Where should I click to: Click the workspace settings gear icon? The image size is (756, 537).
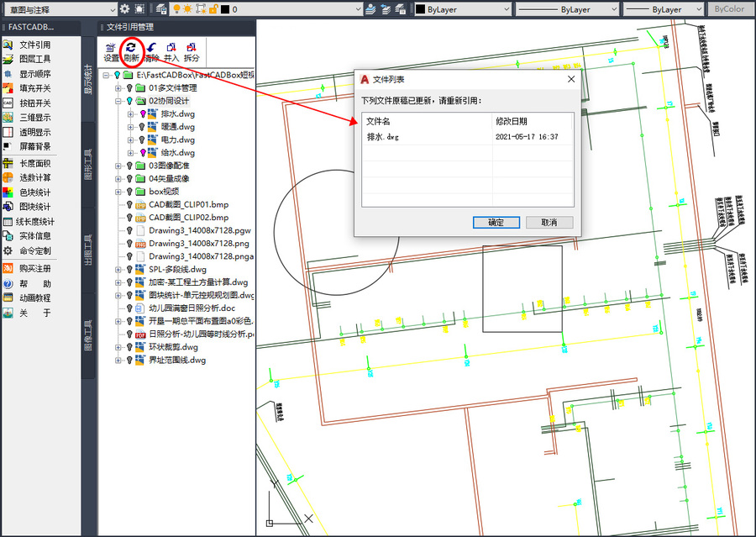pyautogui.click(x=124, y=9)
